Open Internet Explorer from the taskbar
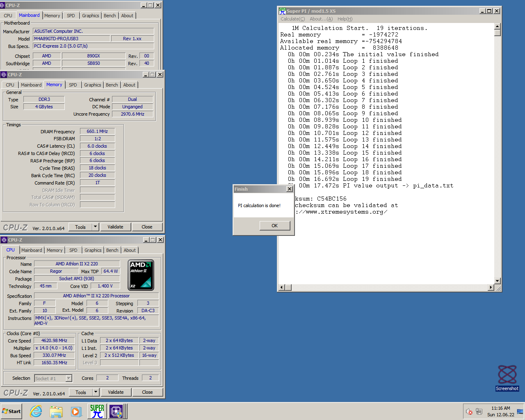 pos(36,411)
